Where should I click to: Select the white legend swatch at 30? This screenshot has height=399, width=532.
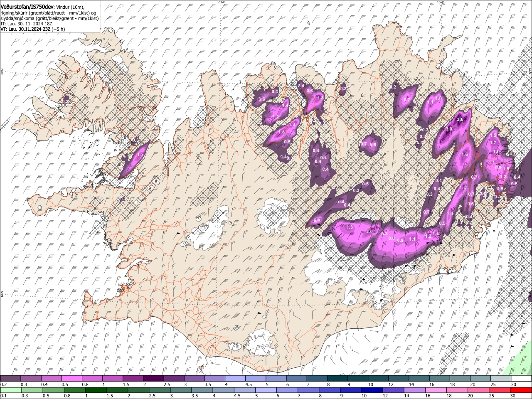521,379
